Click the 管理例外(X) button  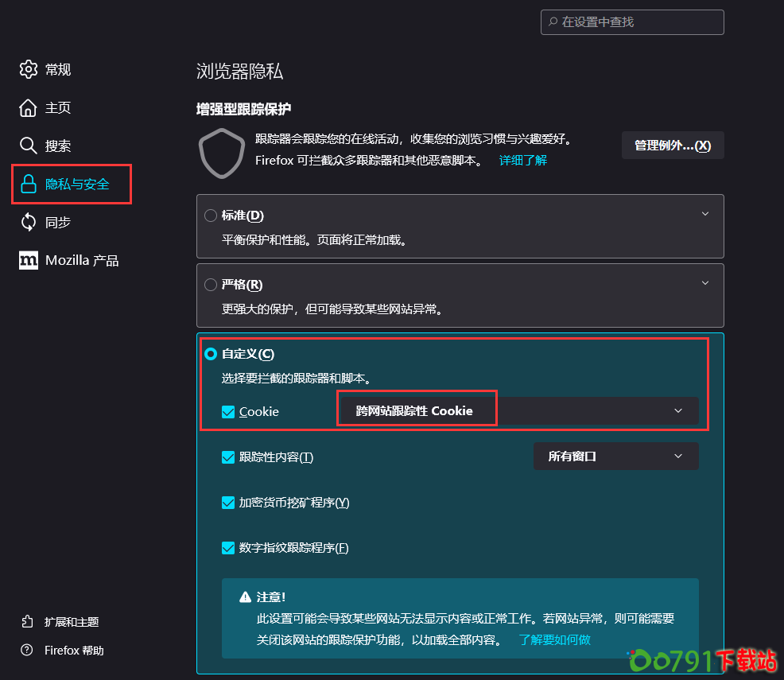[x=673, y=145]
